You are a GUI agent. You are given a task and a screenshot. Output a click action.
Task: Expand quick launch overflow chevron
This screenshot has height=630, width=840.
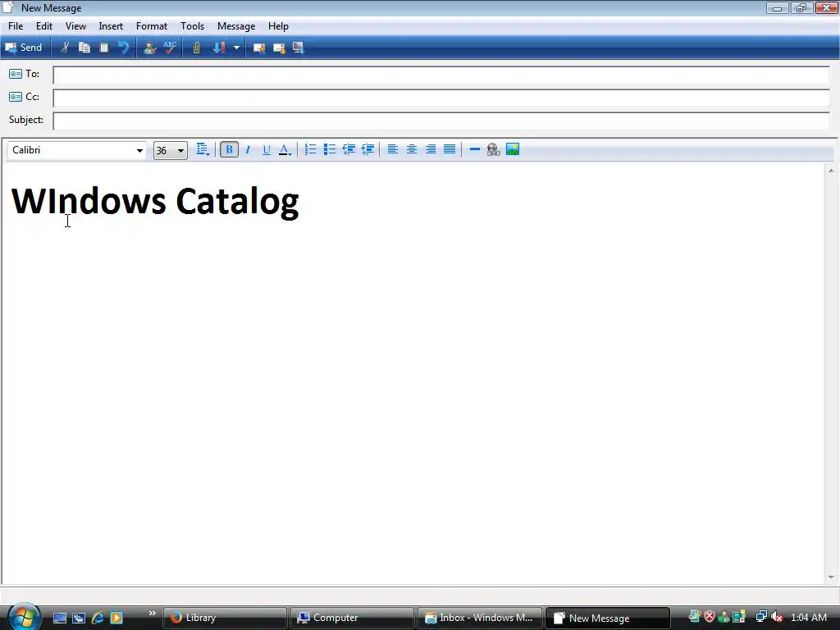(152, 614)
